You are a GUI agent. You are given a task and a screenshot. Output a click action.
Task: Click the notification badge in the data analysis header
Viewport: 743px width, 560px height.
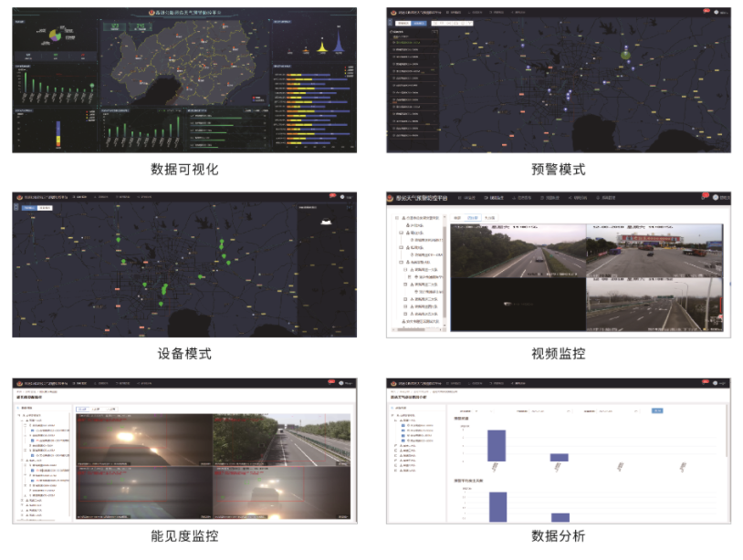706,383
